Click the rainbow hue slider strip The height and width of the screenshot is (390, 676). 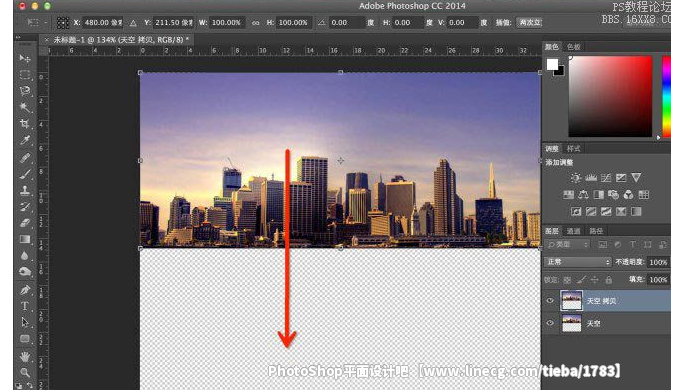coord(667,97)
